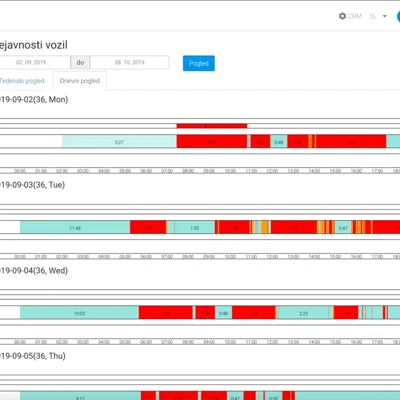Image resolution: width=400 pixels, height=400 pixels.
Task: Click the 'do' separator between dates
Action: (x=80, y=62)
